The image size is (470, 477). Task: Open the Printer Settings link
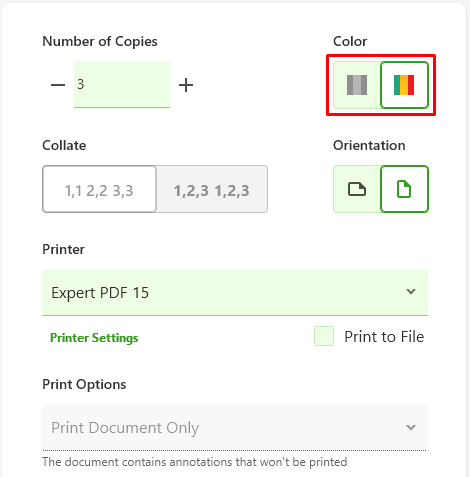pos(94,338)
